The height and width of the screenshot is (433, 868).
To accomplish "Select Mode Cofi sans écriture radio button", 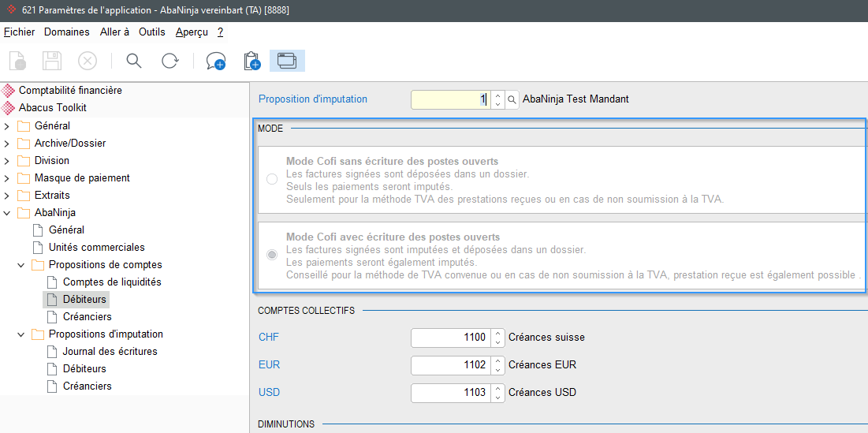I will (272, 179).
